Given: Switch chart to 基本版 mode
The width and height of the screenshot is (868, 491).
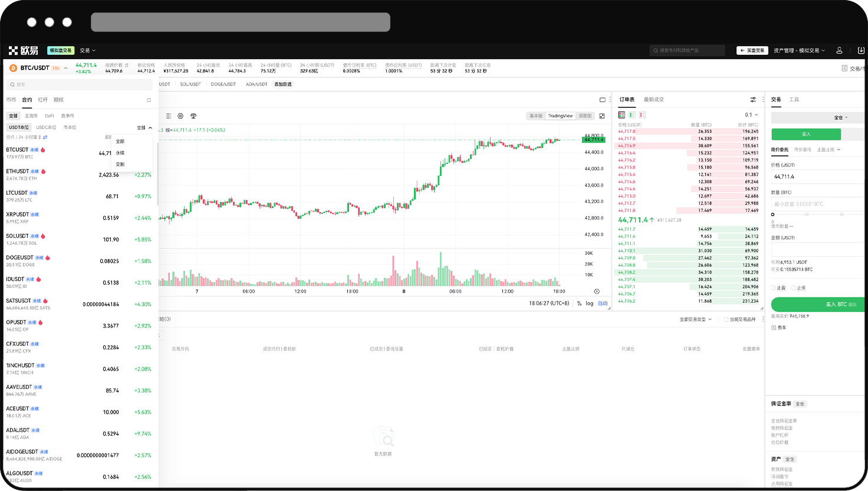Looking at the screenshot, I should coord(535,116).
